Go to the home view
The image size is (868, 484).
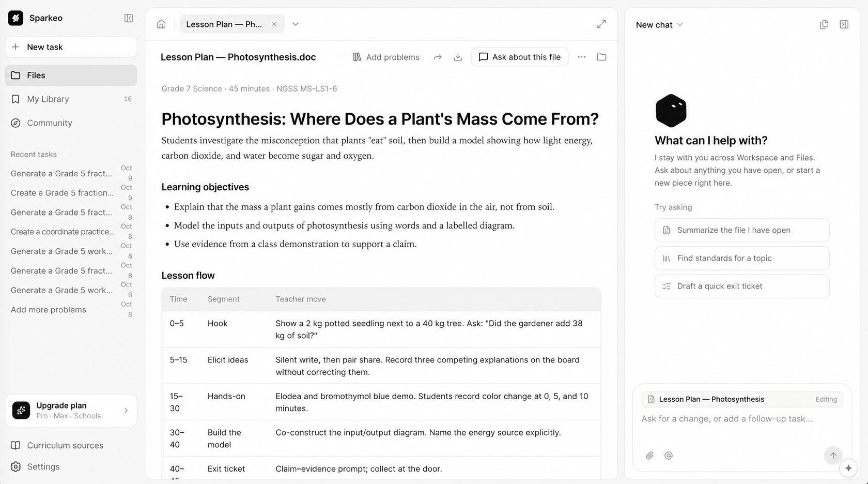point(161,24)
